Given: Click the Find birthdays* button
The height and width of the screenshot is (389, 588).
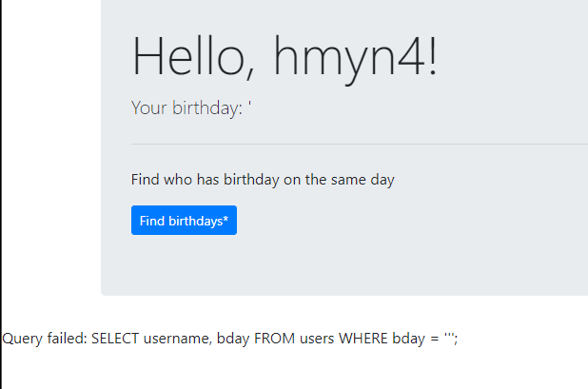Looking at the screenshot, I should [184, 221].
